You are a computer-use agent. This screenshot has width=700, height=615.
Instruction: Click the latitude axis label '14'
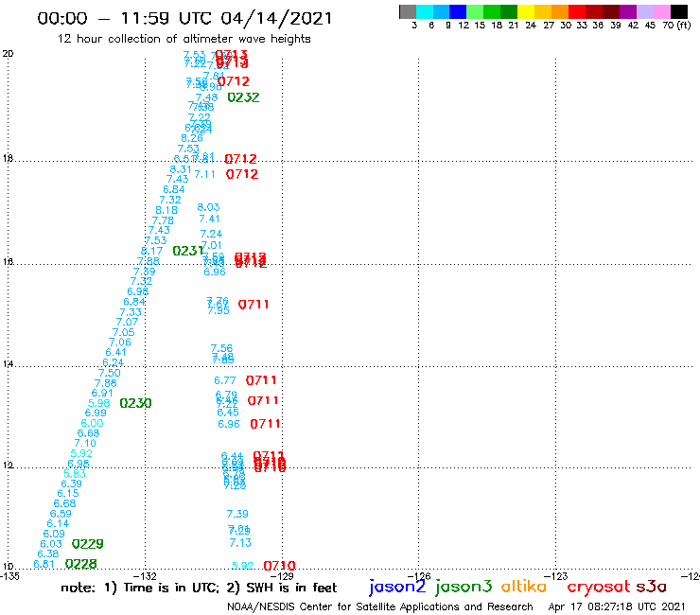[8, 364]
